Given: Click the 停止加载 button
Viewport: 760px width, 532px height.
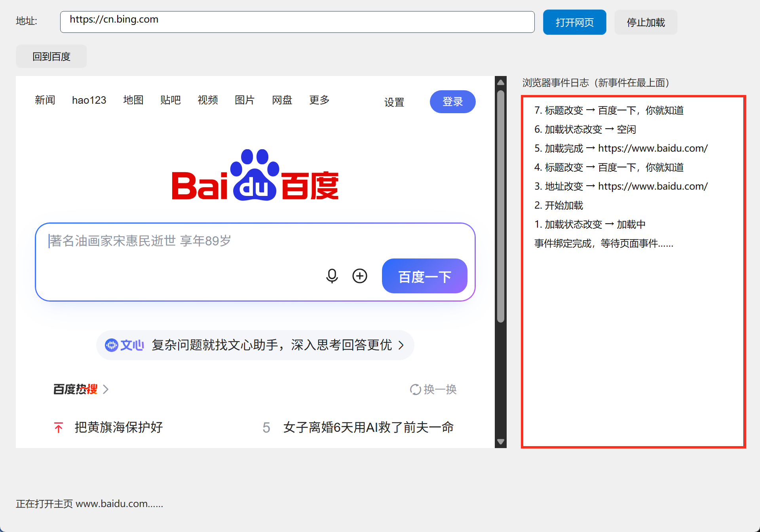Looking at the screenshot, I should click(646, 22).
